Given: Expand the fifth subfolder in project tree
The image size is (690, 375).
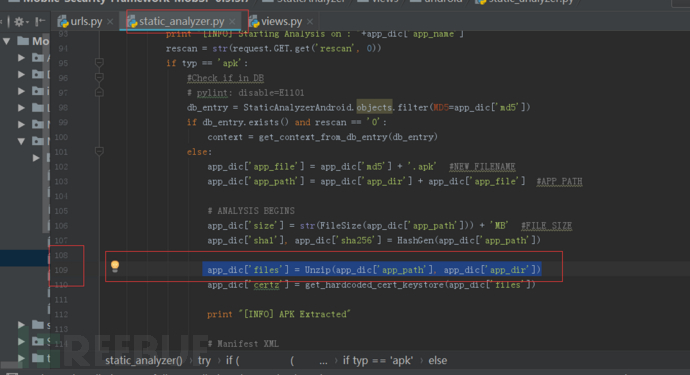Looking at the screenshot, I should coord(21,125).
